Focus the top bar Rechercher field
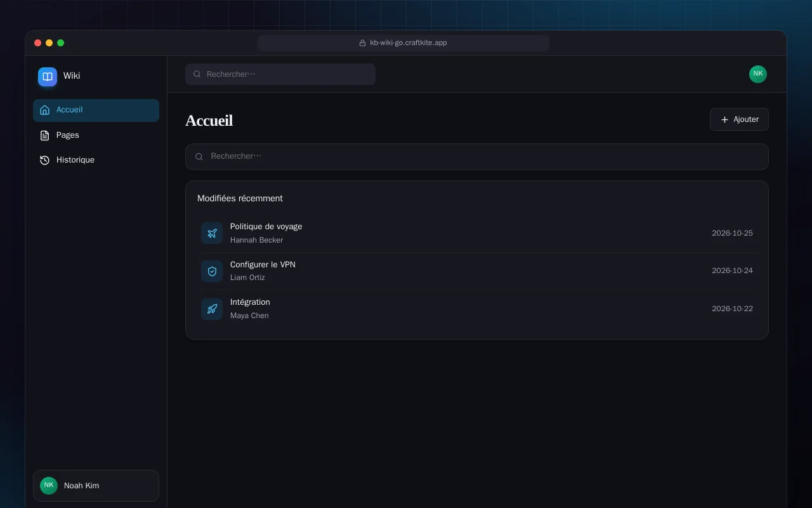Image resolution: width=812 pixels, height=508 pixels. tap(280, 74)
